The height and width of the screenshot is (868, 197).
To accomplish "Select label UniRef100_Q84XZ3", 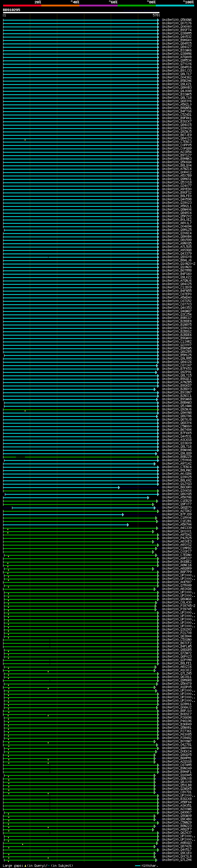I will (x=177, y=139).
